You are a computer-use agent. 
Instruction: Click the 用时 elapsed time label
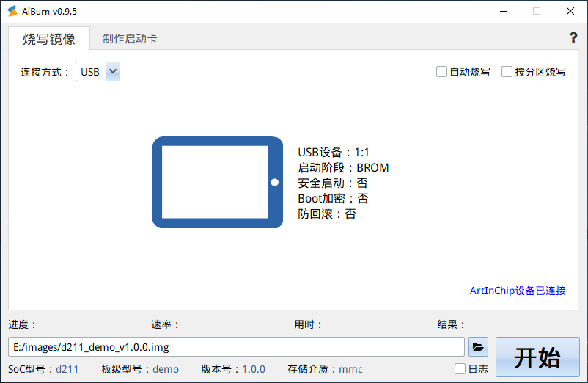point(307,324)
